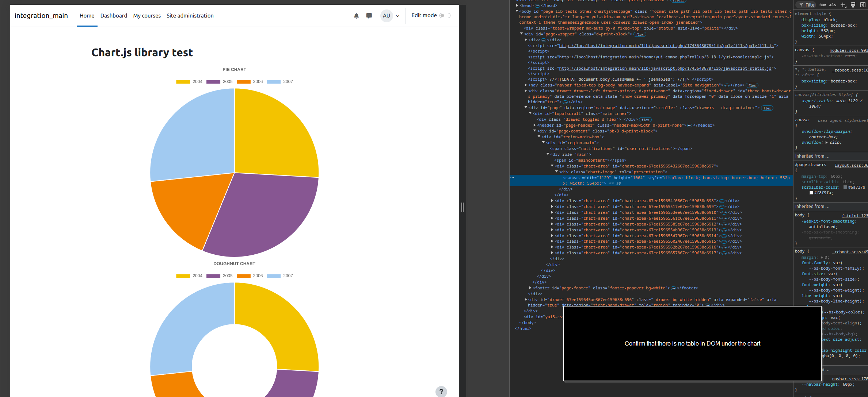
Task: Expand chart-area div ending in 6917
Action: 552,253
